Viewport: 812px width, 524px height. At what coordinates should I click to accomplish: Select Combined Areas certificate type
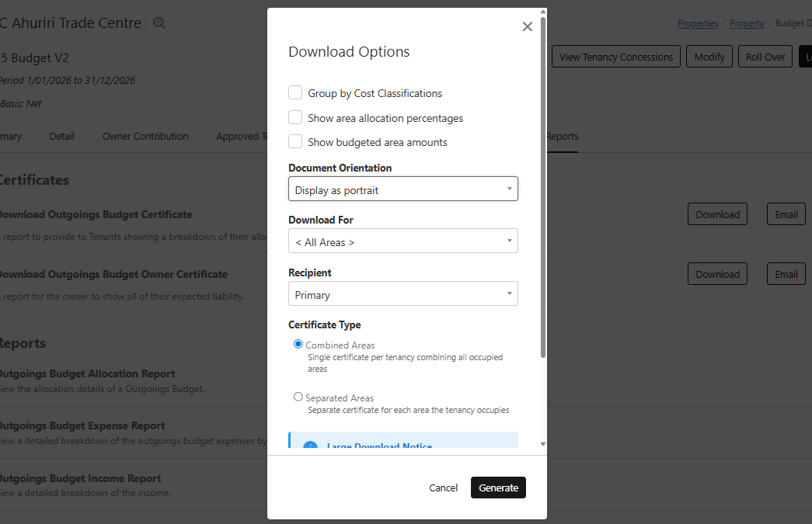tap(298, 345)
